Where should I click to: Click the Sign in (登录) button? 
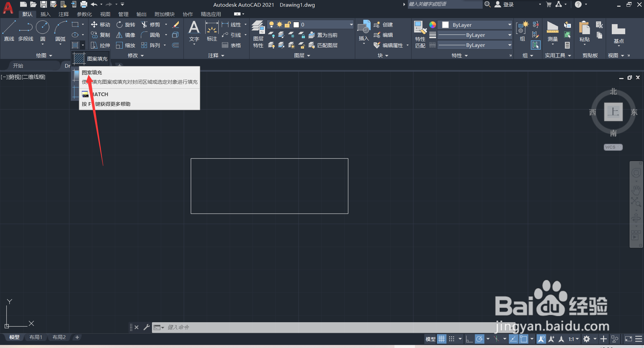504,4
